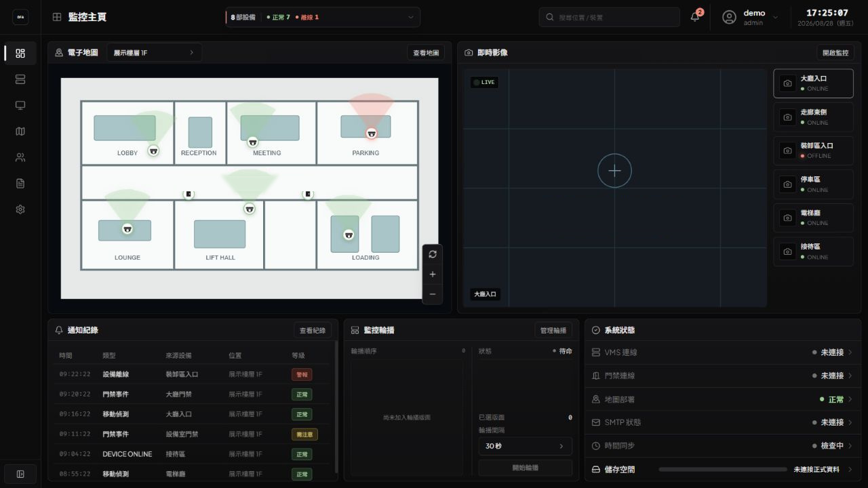Open the settings gear icon in sidebar
The image size is (868, 488).
tap(20, 209)
